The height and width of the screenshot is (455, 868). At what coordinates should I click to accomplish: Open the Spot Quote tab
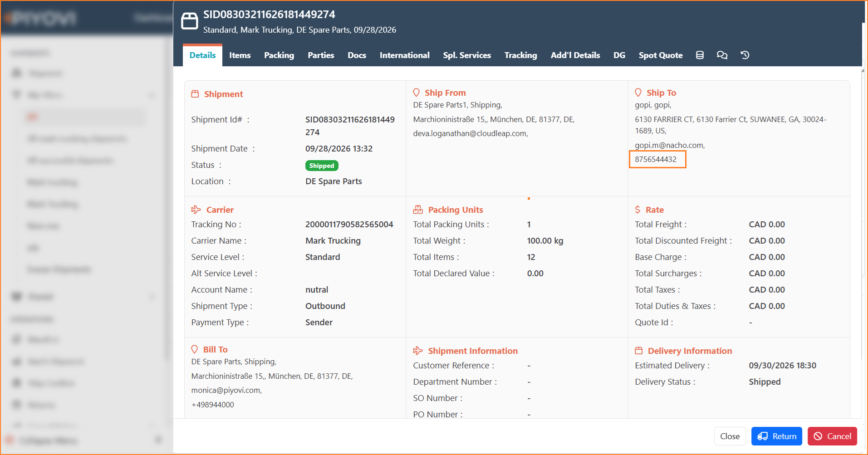[x=661, y=55]
